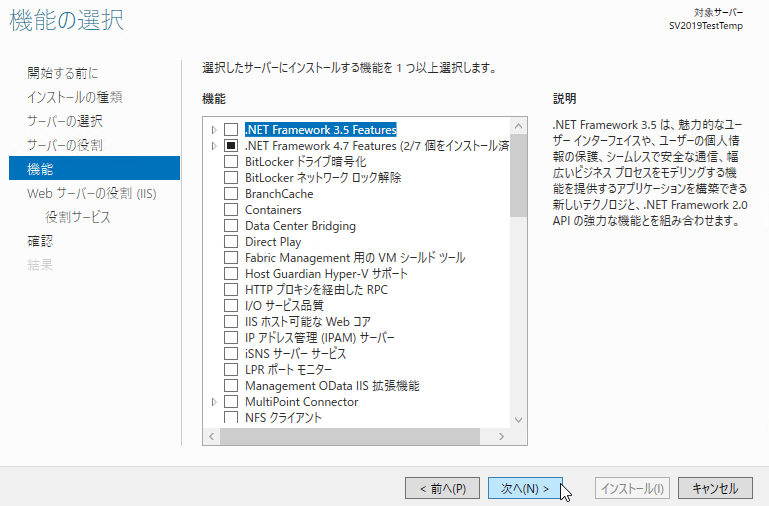Select the MultiPoint Connector row label
The width and height of the screenshot is (769, 506).
(302, 402)
